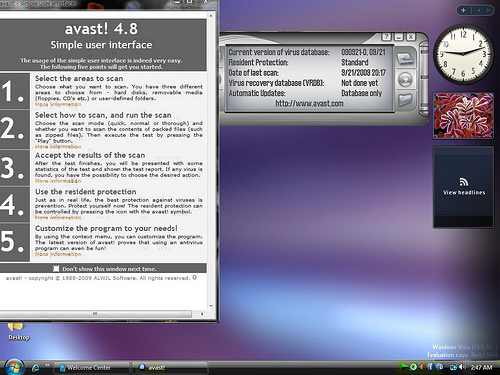Click the horizontal scrollbar thumb
The image size is (500, 375).
click(95, 314)
